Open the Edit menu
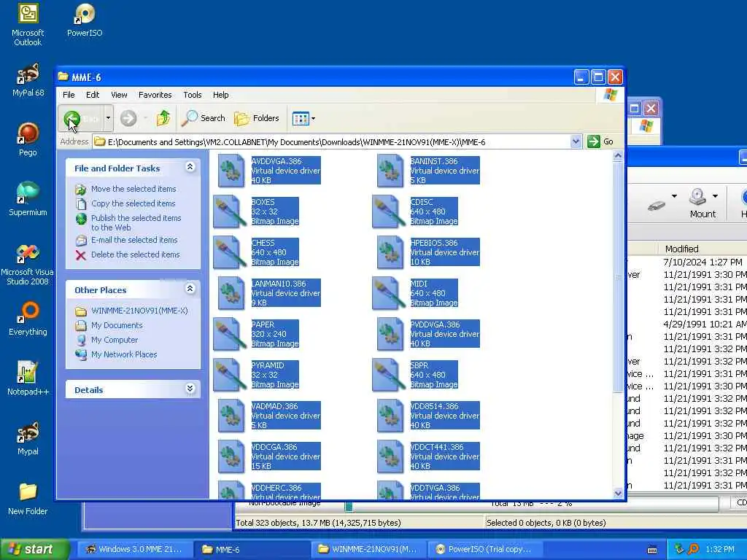747x560 pixels. coord(93,95)
